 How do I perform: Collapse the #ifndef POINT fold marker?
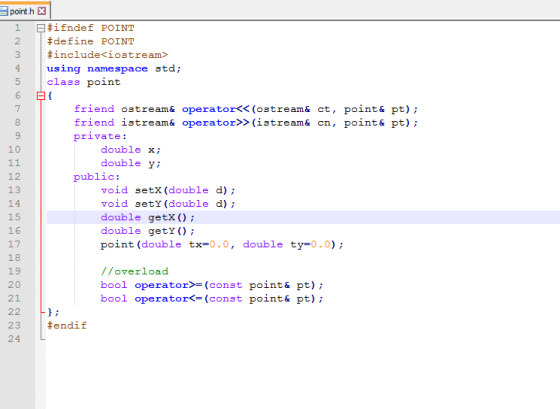click(x=41, y=28)
